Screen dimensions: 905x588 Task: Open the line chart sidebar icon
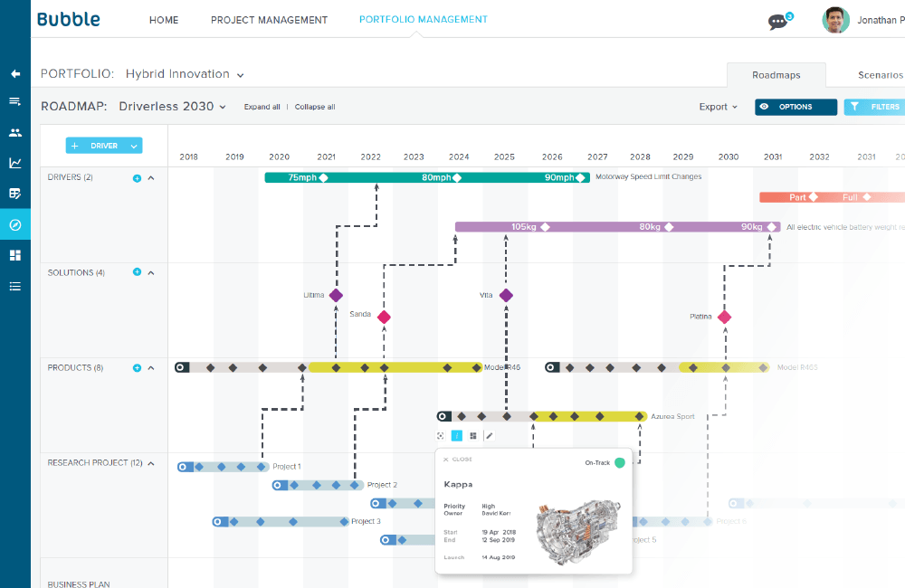(x=15, y=164)
